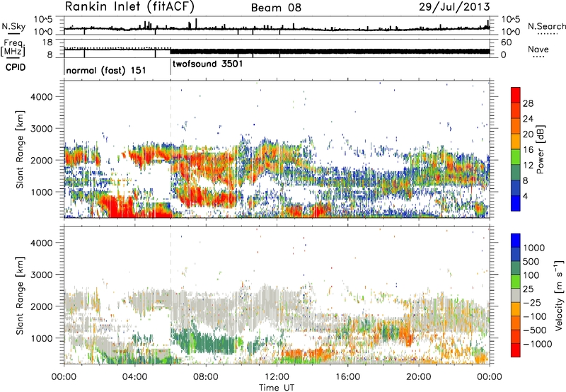566x392 pixels.
Task: Click the '18' frequency axis tick
Action: 47,42
